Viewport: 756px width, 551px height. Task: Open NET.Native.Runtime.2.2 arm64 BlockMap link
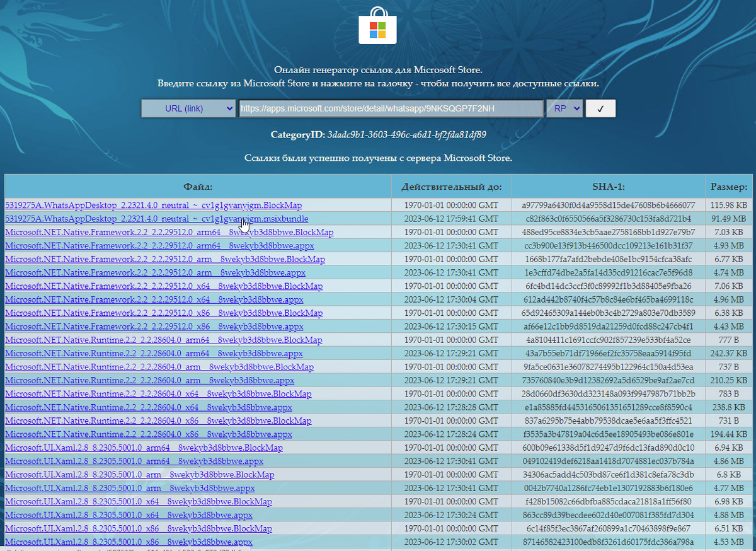coord(164,340)
